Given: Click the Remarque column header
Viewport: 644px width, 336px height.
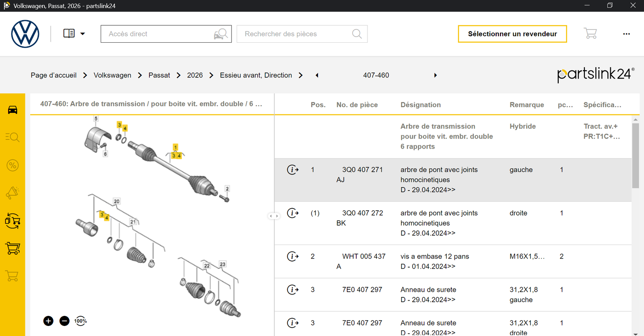Looking at the screenshot, I should pos(526,105).
